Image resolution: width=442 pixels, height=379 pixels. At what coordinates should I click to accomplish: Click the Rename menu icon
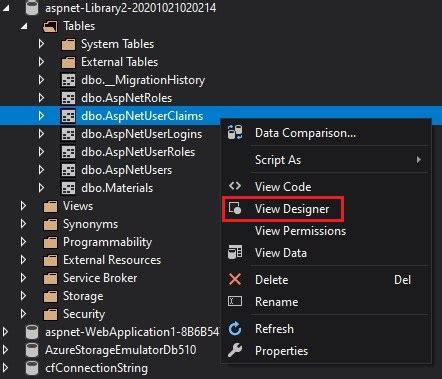tap(235, 301)
